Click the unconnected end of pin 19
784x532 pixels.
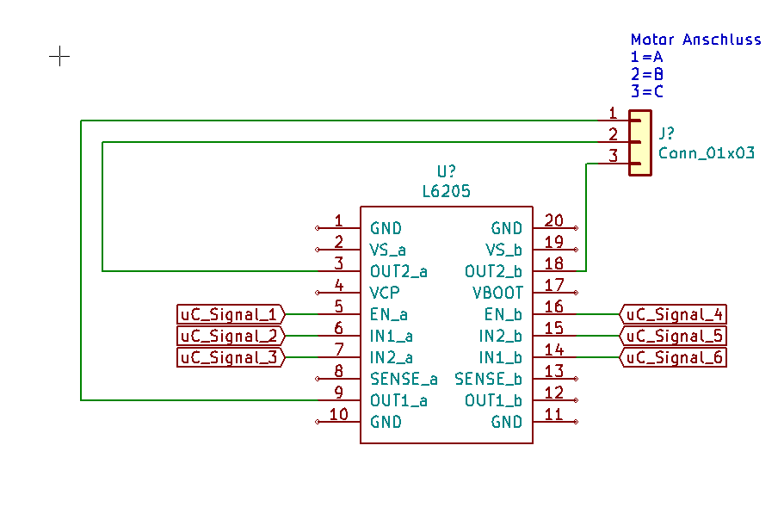point(576,250)
